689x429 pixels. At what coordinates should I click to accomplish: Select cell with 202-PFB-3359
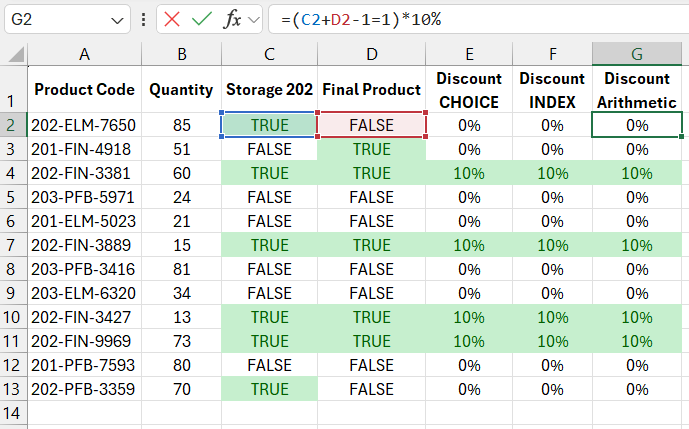click(x=84, y=389)
